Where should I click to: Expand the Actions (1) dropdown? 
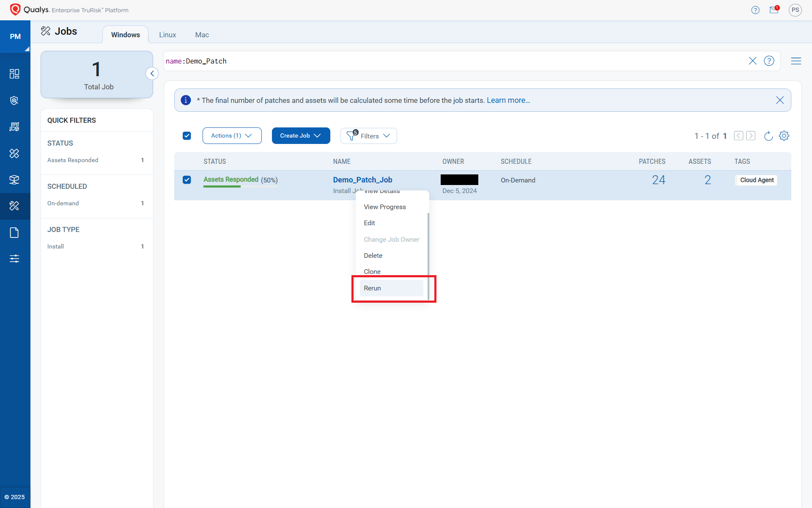click(232, 136)
